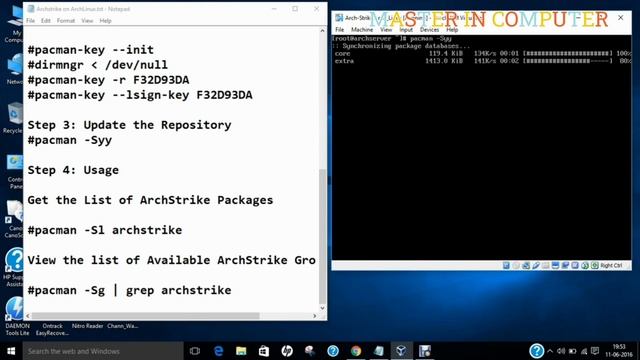The image size is (640, 360).
Task: Click the green keyboard capture arrow icon beside Right Ctrl
Action: [x=595, y=265]
